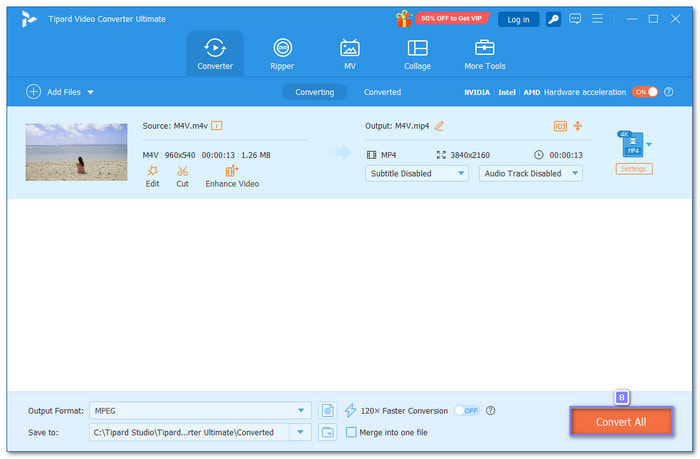
Task: Click the beach video thumbnail
Action: click(x=76, y=152)
